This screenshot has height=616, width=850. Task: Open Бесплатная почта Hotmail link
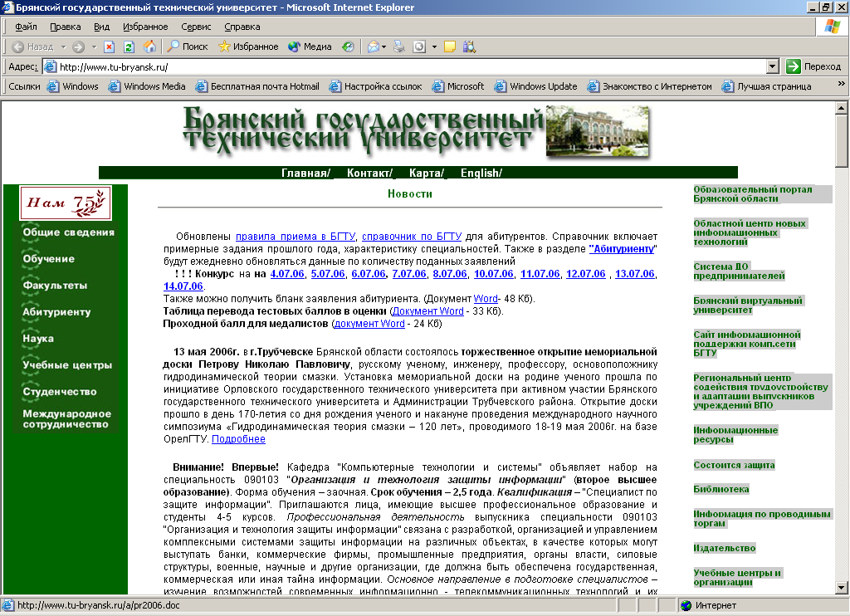pyautogui.click(x=258, y=86)
